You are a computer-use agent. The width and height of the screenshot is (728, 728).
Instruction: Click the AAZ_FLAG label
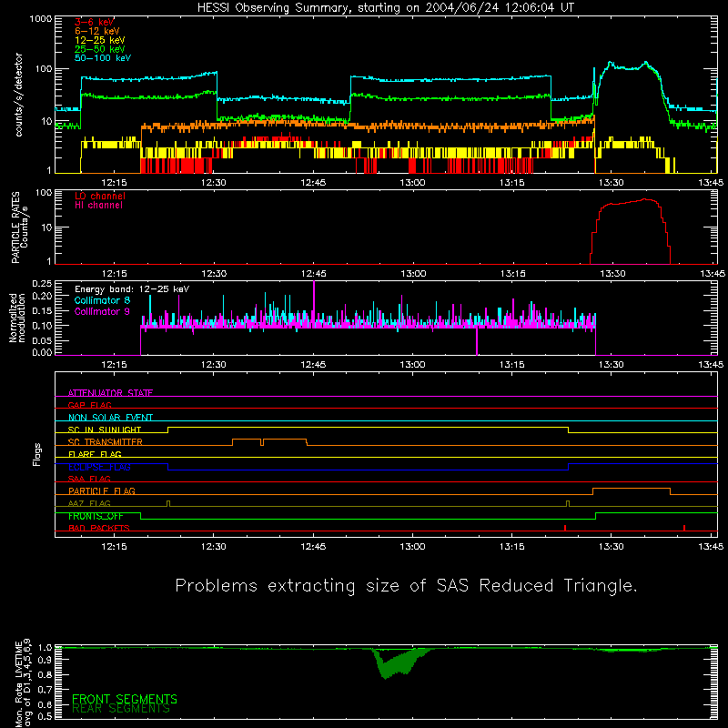coord(89,503)
